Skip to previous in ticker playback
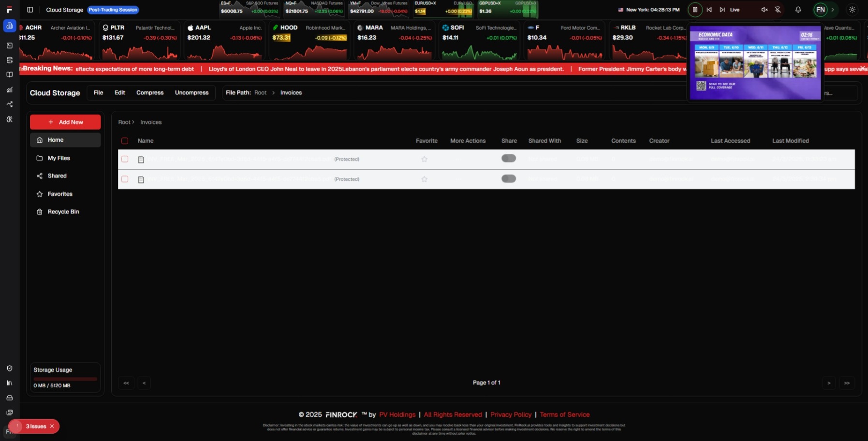 (x=709, y=10)
